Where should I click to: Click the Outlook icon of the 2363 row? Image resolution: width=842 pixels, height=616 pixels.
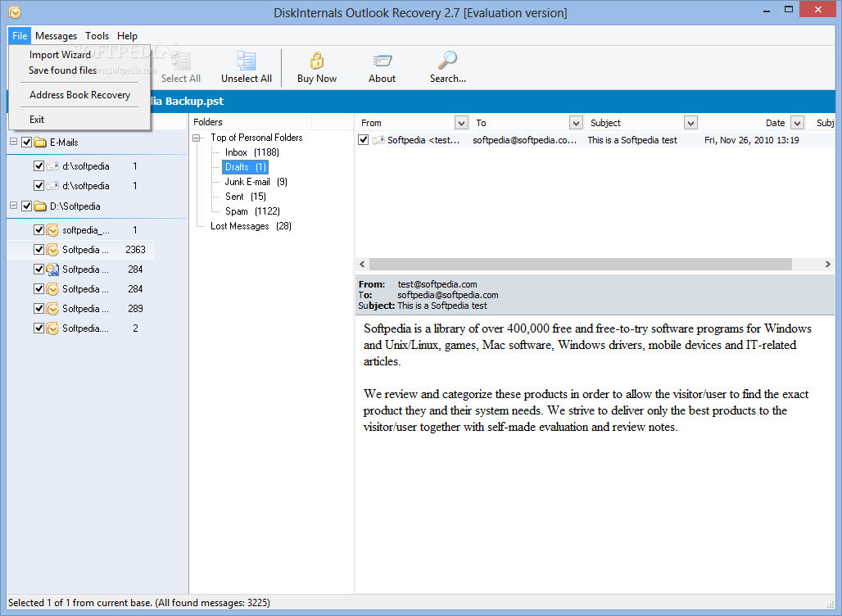point(52,250)
